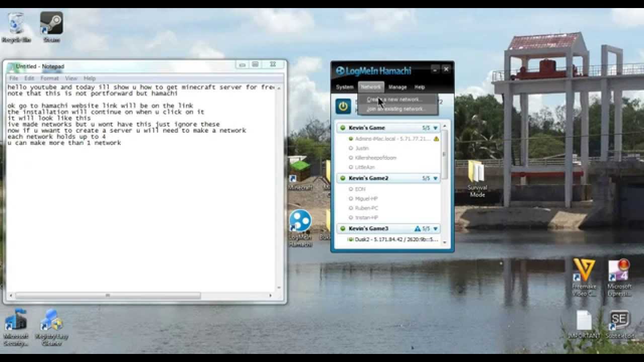Click Notepad's vertical scroll down arrow
The width and height of the screenshot is (644, 362).
279,288
